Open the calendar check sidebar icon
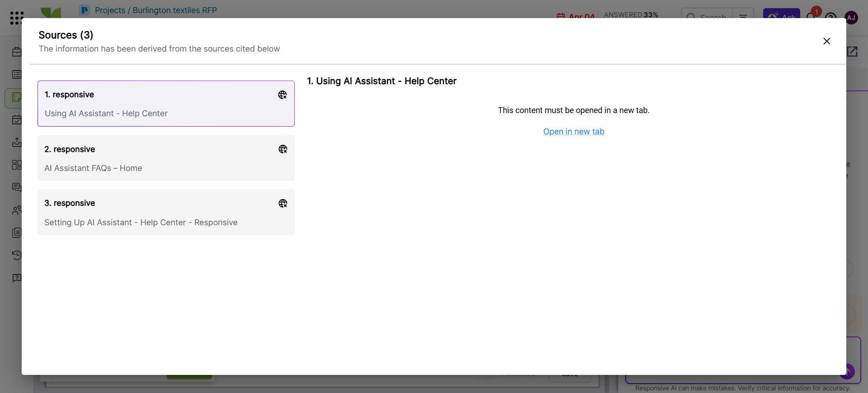This screenshot has width=868, height=393. click(17, 120)
